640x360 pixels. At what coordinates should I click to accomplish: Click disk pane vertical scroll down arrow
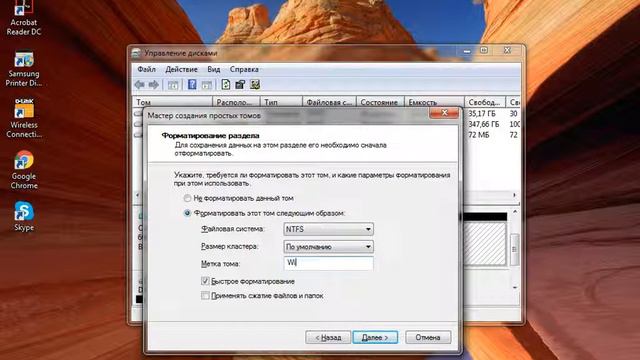click(x=515, y=288)
